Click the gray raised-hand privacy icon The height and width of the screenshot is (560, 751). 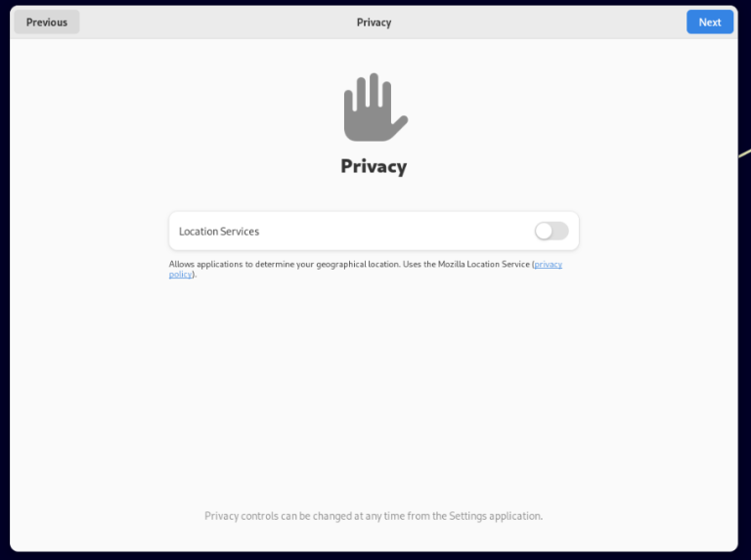pyautogui.click(x=375, y=108)
